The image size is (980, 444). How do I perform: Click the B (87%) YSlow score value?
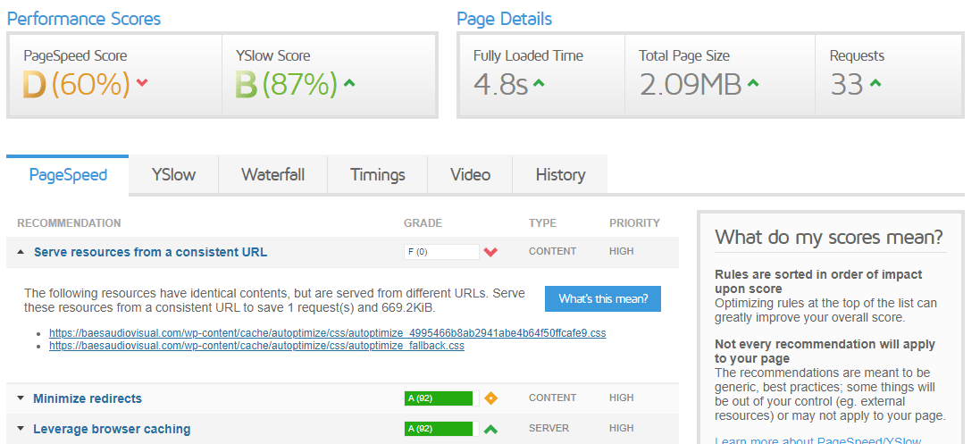(x=286, y=84)
